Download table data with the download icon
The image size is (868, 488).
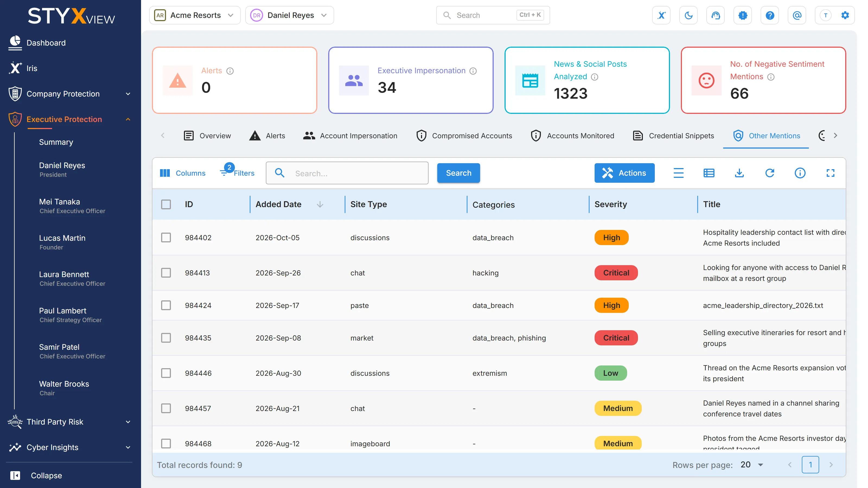(x=739, y=173)
